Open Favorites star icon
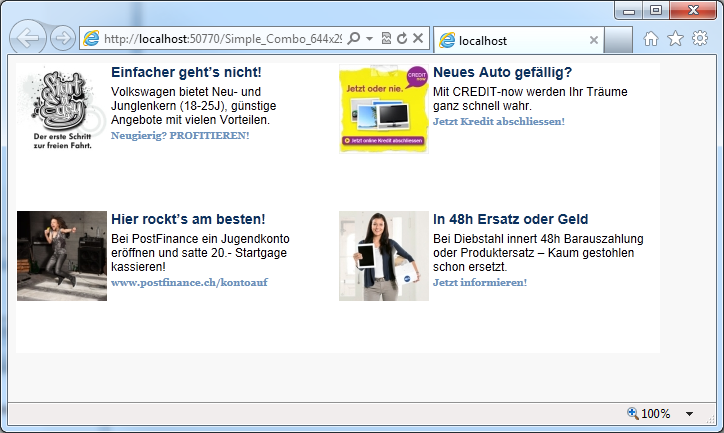The height and width of the screenshot is (433, 724). tap(676, 38)
